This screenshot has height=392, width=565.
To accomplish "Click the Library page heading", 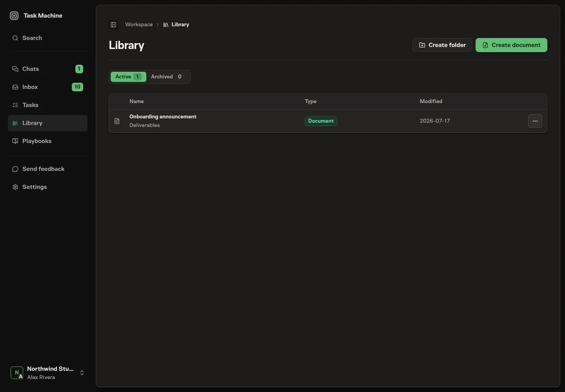I will tap(126, 45).
